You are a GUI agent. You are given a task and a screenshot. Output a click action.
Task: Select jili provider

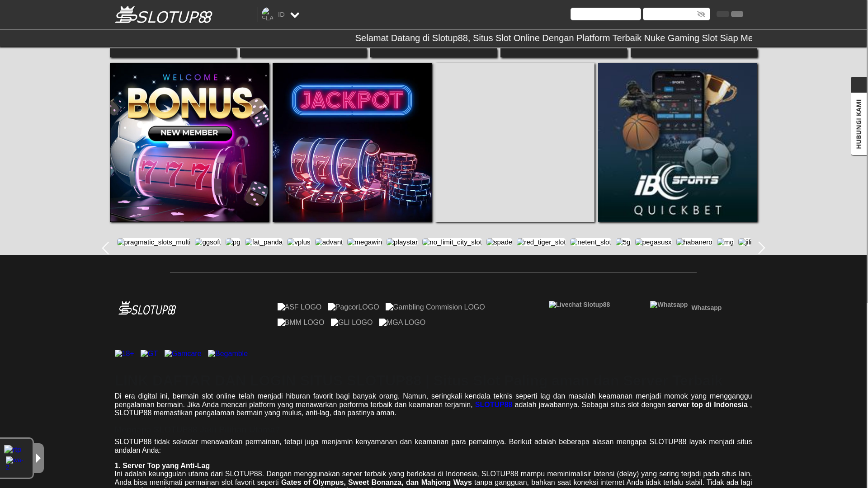pyautogui.click(x=745, y=242)
